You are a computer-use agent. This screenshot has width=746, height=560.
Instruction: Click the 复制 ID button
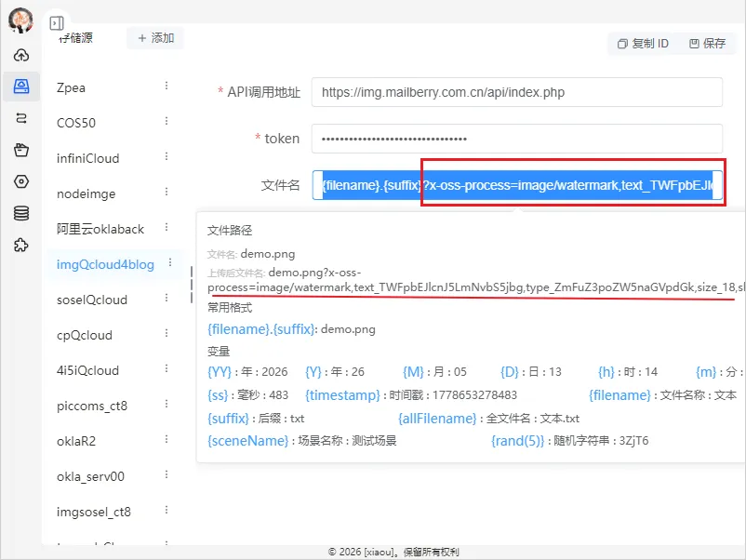pos(643,44)
